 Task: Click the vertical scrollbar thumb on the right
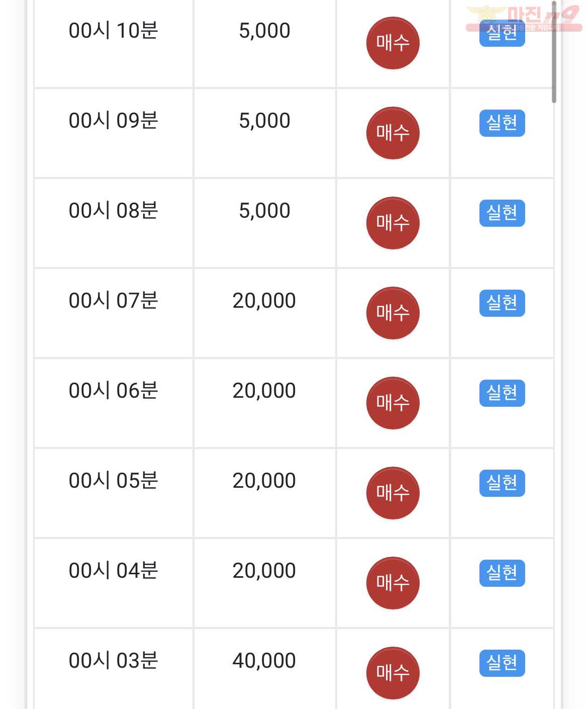(x=554, y=52)
